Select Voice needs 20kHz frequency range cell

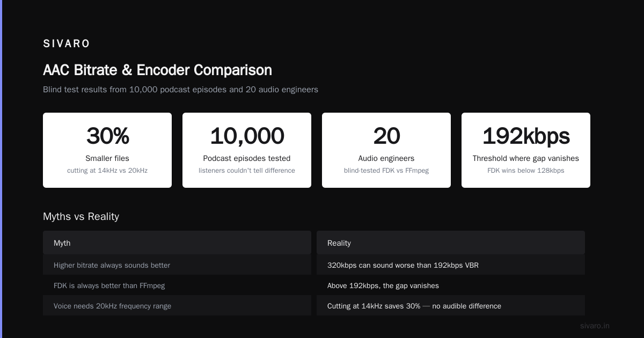(177, 306)
